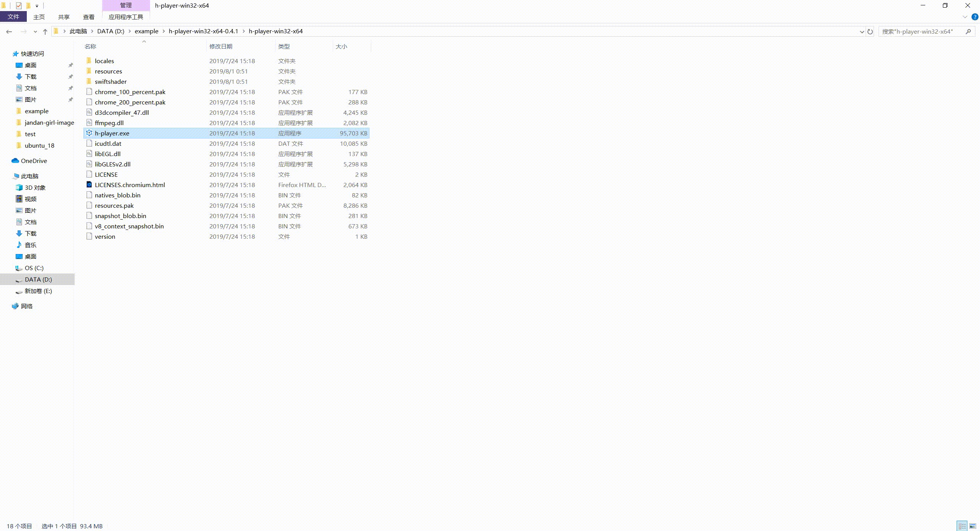This screenshot has height=531, width=980.
Task: Expand the address bar history dropdown
Action: coord(862,31)
